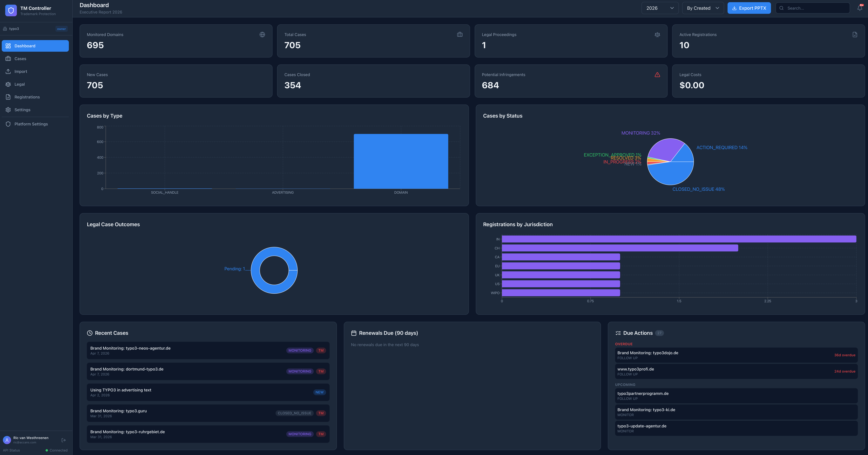The height and width of the screenshot is (455, 868).
Task: Click the CH bar in Registrations by Jurisdiction
Action: (x=620, y=248)
